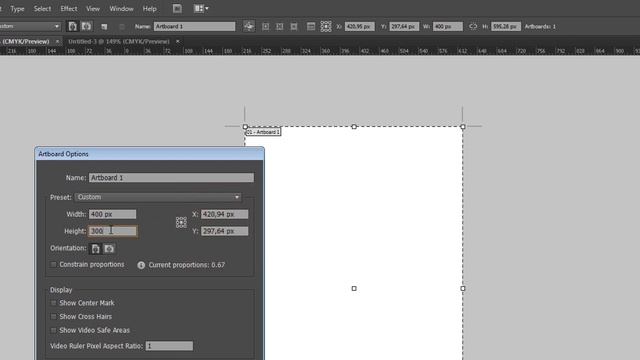Toggle Move/Copy Artwork with Artboard icon
This screenshot has width=640, height=360.
pyautogui.click(x=249, y=27)
